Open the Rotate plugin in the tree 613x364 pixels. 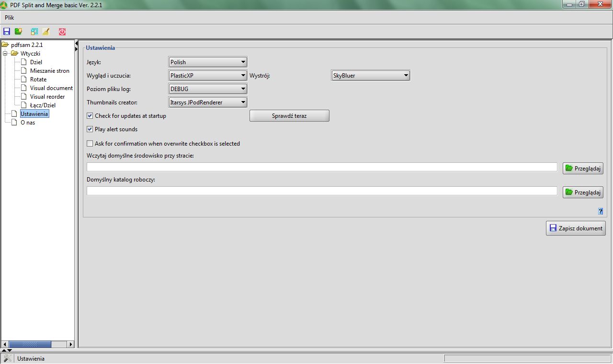38,80
